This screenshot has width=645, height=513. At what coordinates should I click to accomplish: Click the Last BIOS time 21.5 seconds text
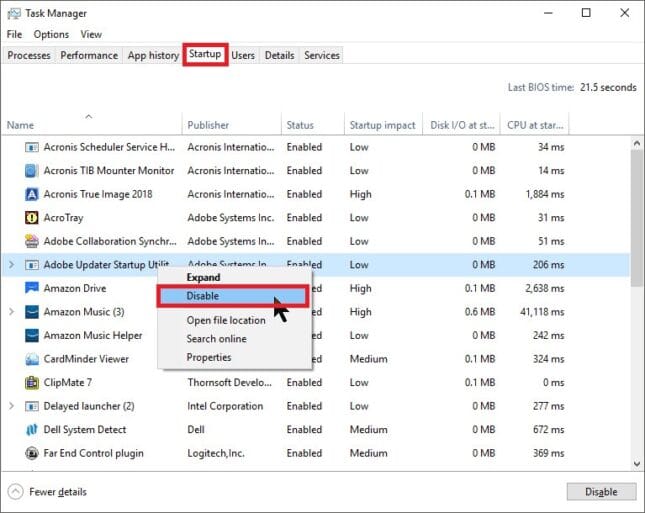tap(572, 87)
